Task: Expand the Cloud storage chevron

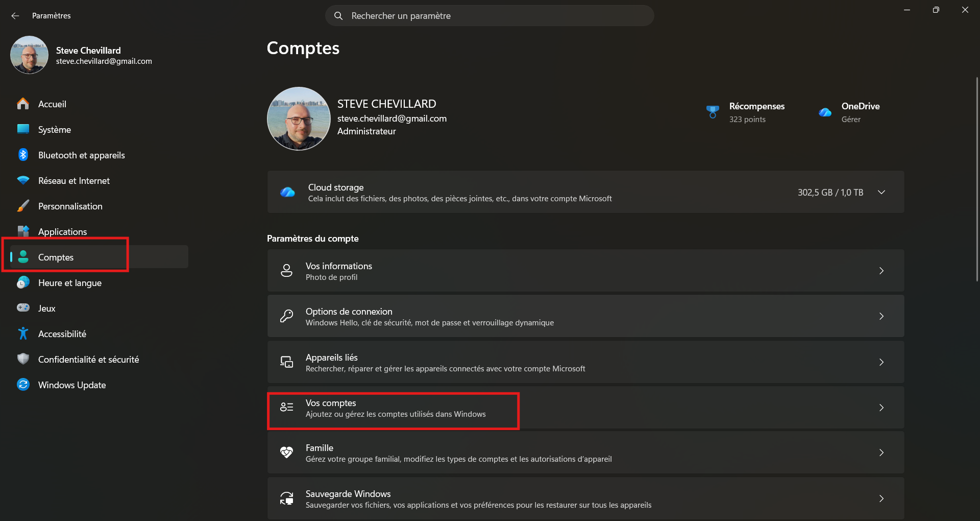Action: click(x=881, y=193)
